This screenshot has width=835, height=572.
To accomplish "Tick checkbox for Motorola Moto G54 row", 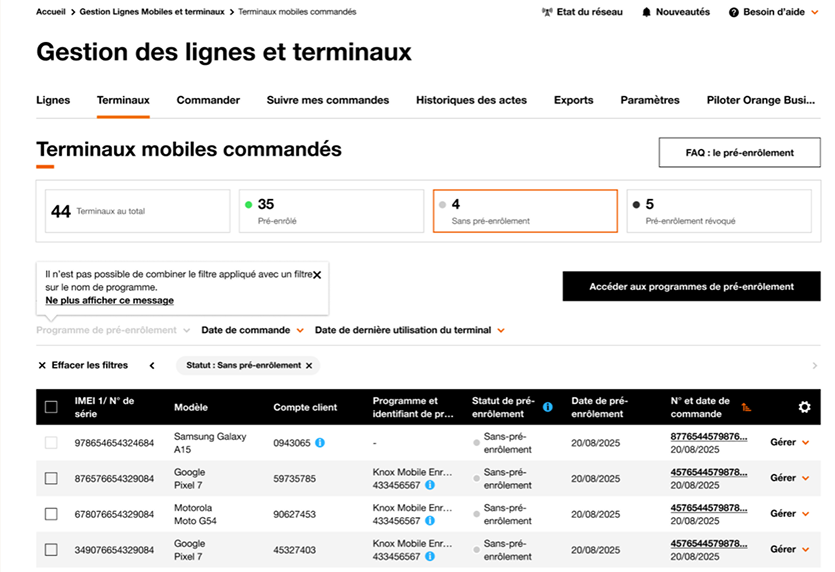I will [51, 514].
